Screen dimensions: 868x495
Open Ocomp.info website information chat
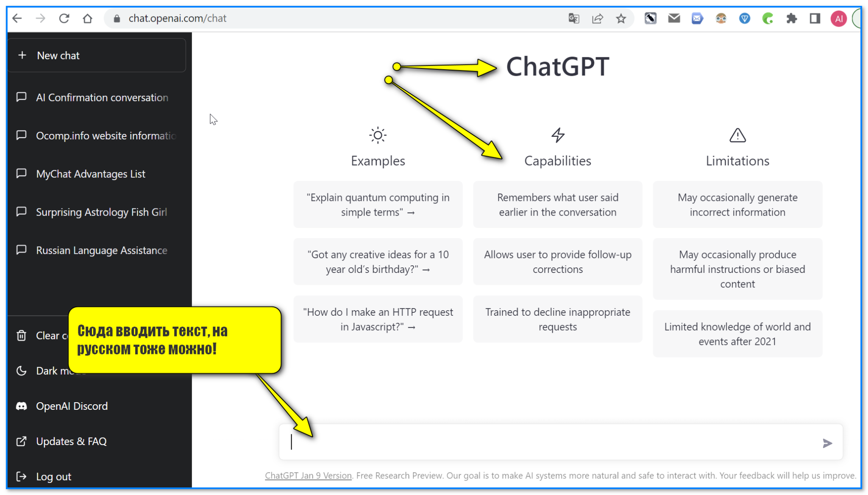[x=95, y=135]
